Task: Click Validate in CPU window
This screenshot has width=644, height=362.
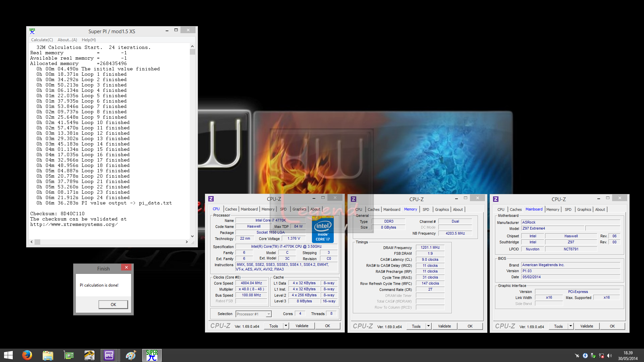Action: pyautogui.click(x=302, y=326)
